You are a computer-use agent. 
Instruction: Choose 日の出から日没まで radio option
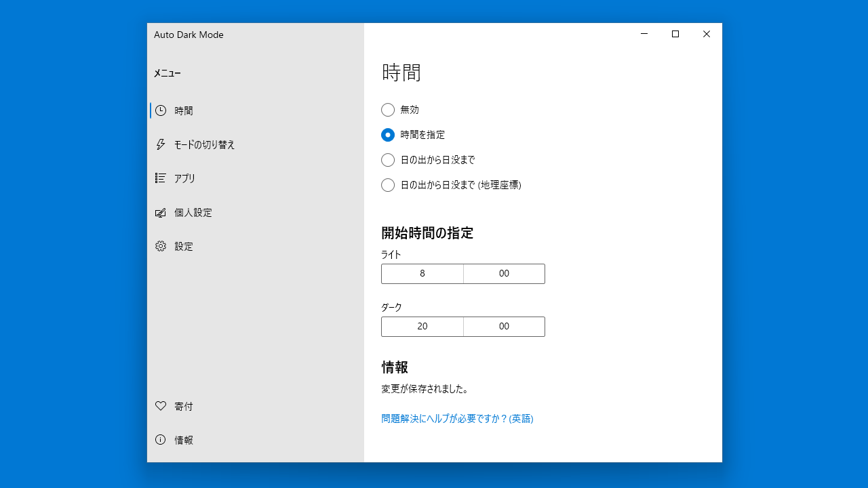tap(388, 160)
